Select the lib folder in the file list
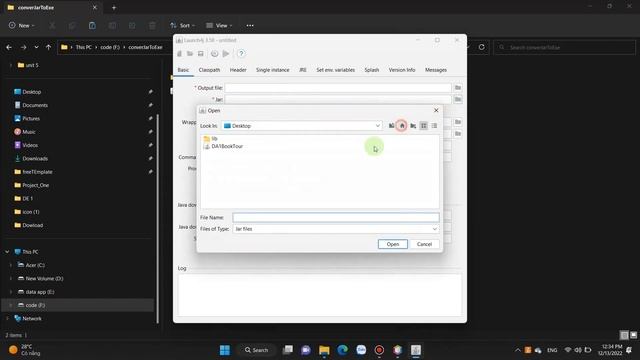The height and width of the screenshot is (360, 640). 211,139
